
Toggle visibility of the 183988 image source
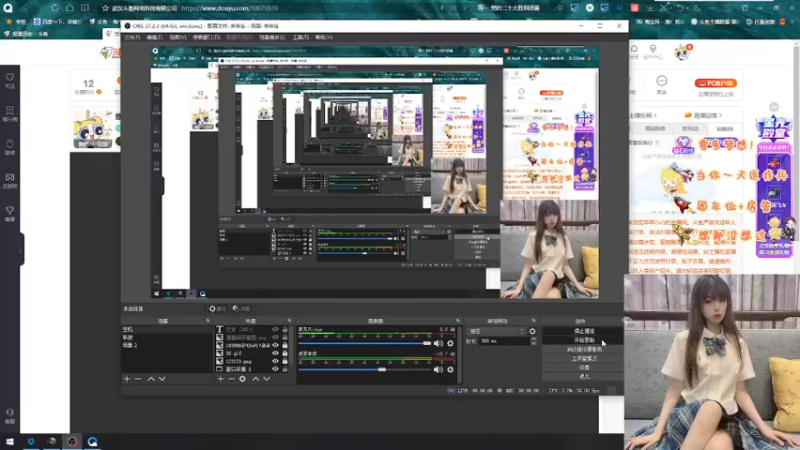276,345
